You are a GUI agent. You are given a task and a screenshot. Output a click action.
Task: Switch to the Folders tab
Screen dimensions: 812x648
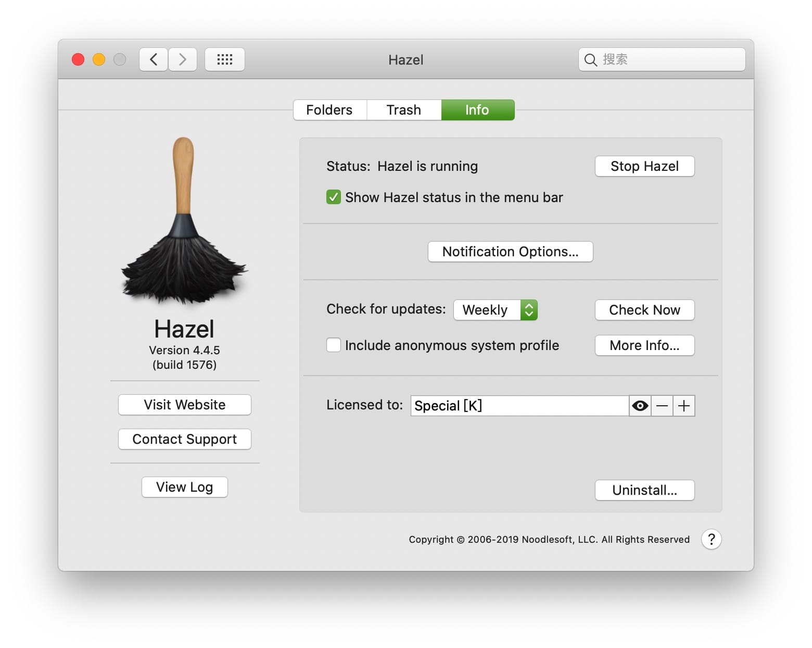pos(329,110)
